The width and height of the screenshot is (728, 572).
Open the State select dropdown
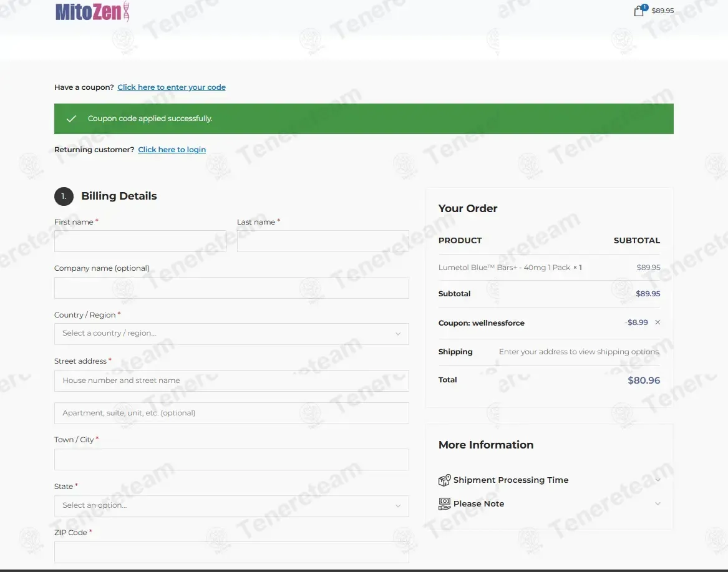[231, 506]
